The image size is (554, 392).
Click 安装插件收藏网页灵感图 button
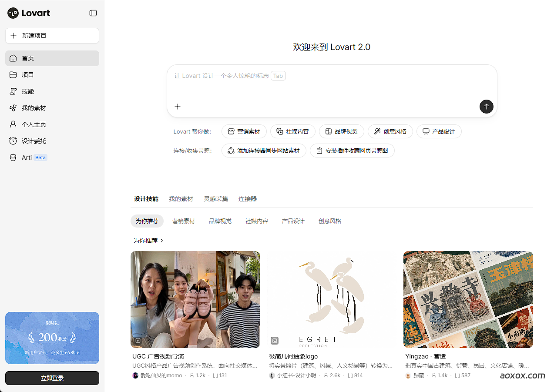[x=352, y=151]
